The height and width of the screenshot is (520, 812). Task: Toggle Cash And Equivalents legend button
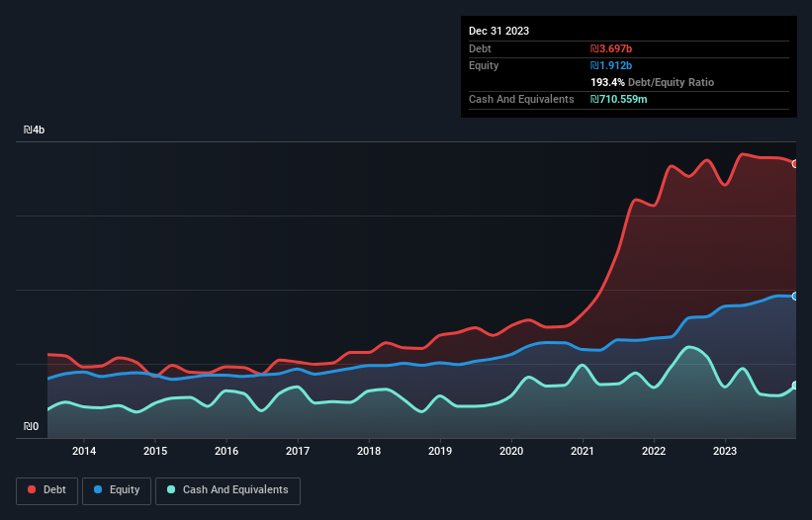point(227,490)
